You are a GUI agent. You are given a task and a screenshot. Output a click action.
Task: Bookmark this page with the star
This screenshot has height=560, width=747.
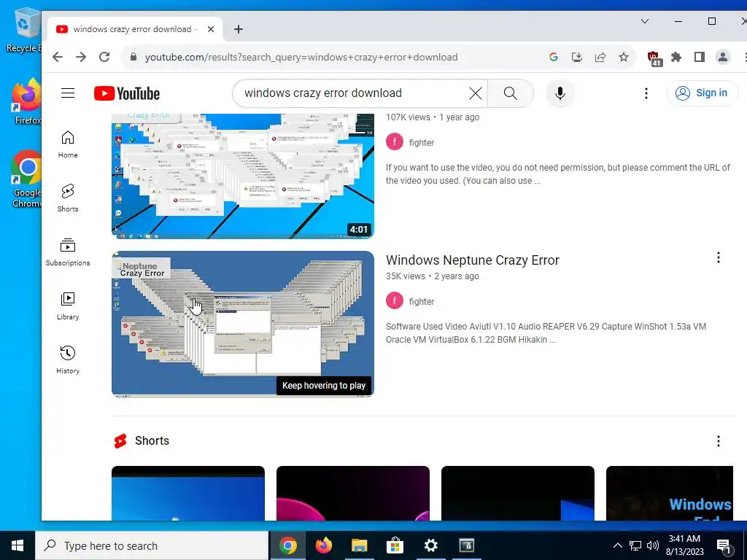pyautogui.click(x=624, y=57)
